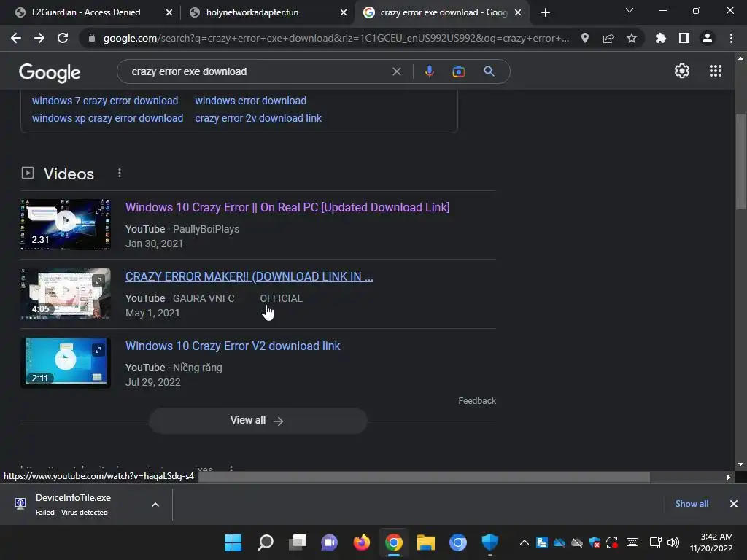The height and width of the screenshot is (560, 747).
Task: Close the E2Guardian tab
Action: (169, 12)
